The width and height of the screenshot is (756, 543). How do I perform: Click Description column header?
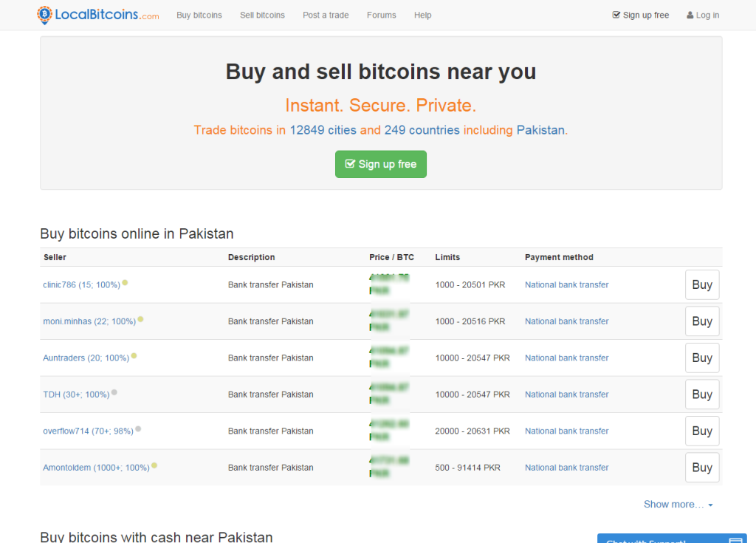[x=251, y=257]
